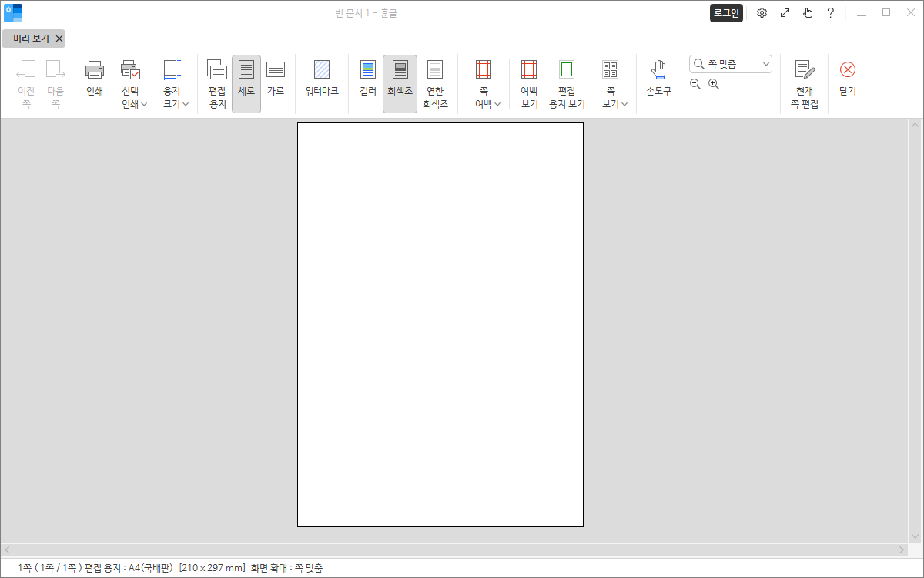Click the zoom out magnifier icon

695,84
